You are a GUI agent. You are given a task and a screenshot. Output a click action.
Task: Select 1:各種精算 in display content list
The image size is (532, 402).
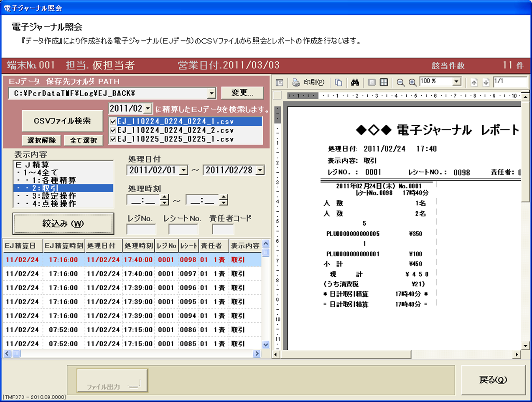[x=63, y=180]
